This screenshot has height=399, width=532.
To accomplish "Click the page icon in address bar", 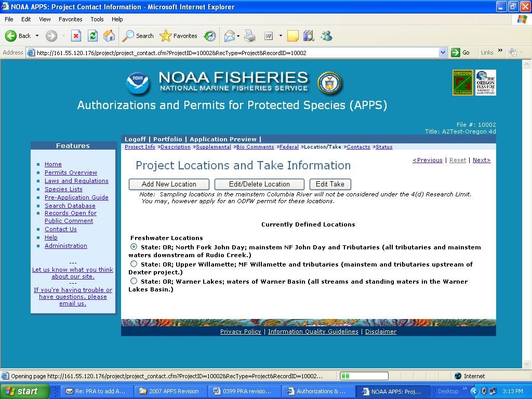I will pos(31,52).
